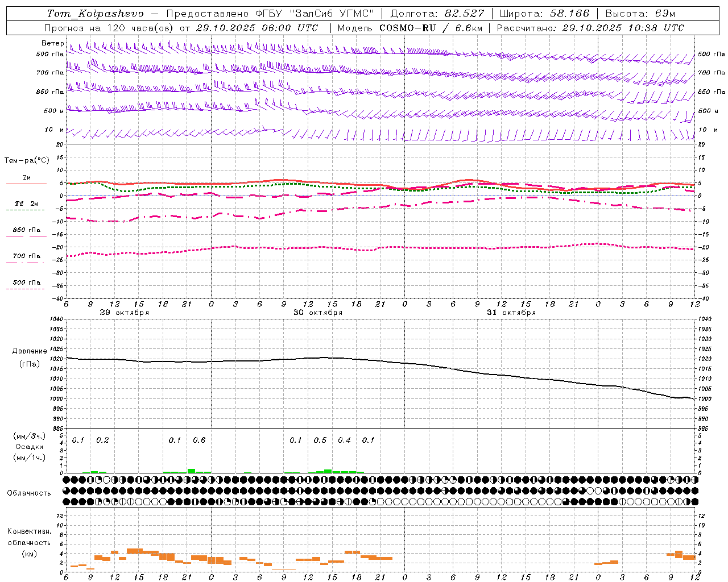Click the 700 гПа temperature legend entry
The height and width of the screenshot is (582, 728).
[x=26, y=256]
